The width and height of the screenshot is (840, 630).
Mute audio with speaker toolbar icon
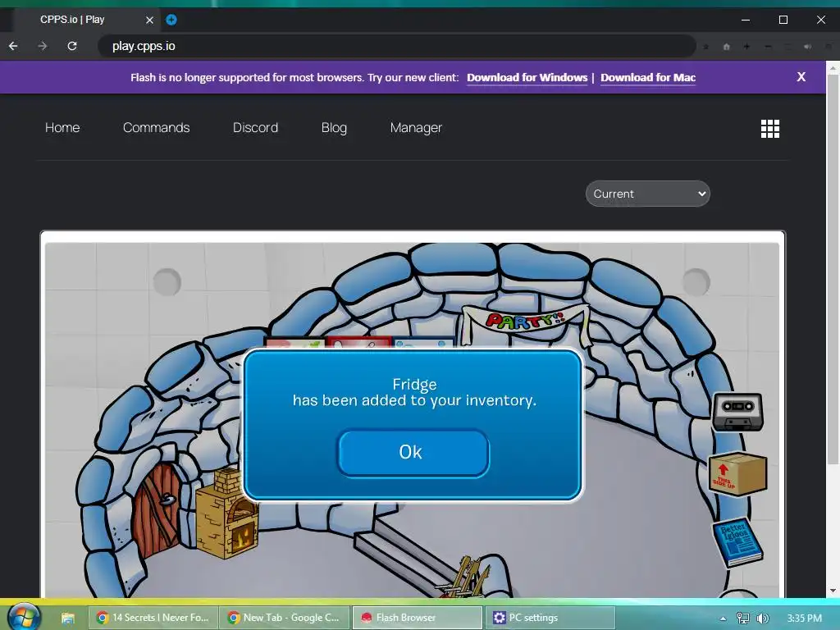pyautogui.click(x=807, y=47)
